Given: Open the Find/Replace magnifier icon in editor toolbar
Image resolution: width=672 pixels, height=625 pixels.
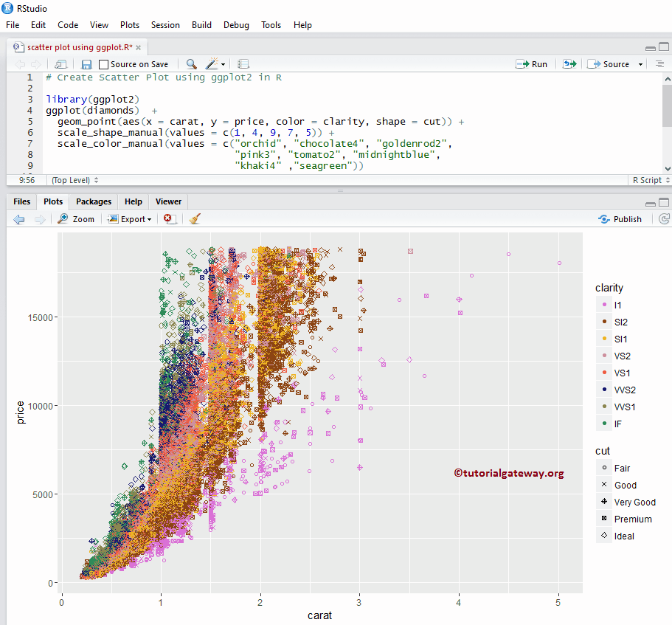Looking at the screenshot, I should [x=192, y=63].
